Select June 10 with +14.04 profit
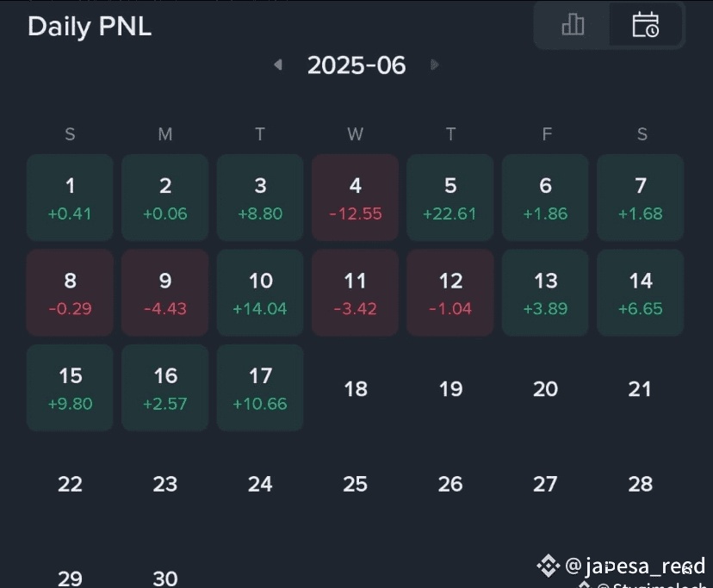The image size is (713, 588). [x=260, y=293]
